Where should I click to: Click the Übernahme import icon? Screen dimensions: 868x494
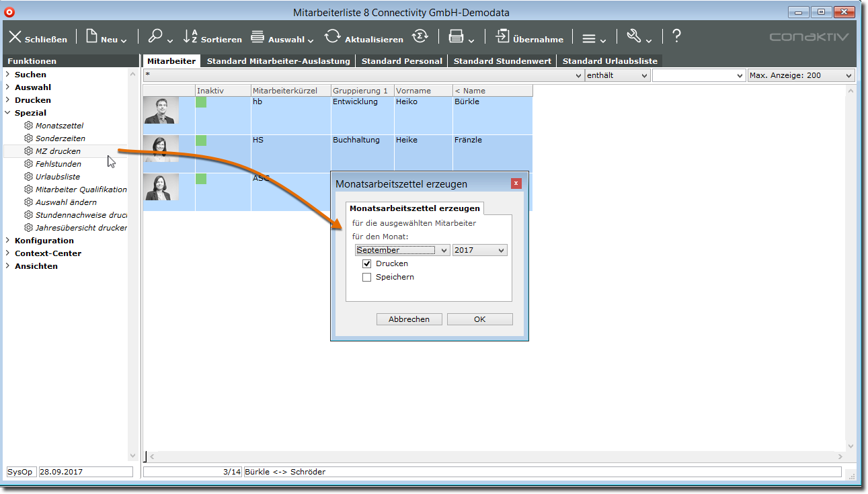point(502,36)
